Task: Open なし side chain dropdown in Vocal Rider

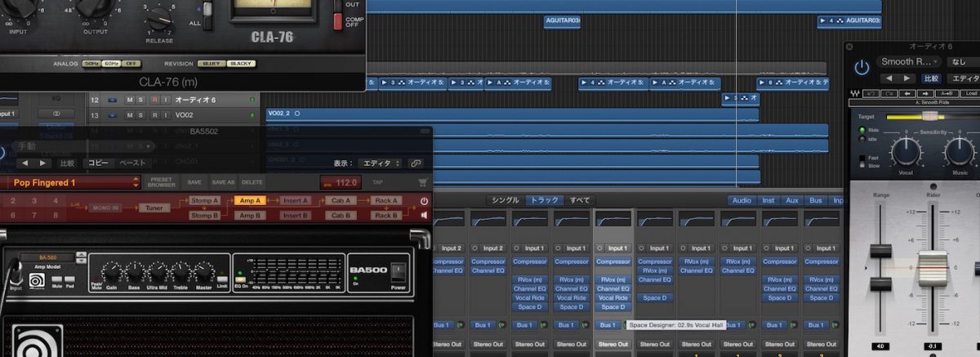Action: (964, 61)
